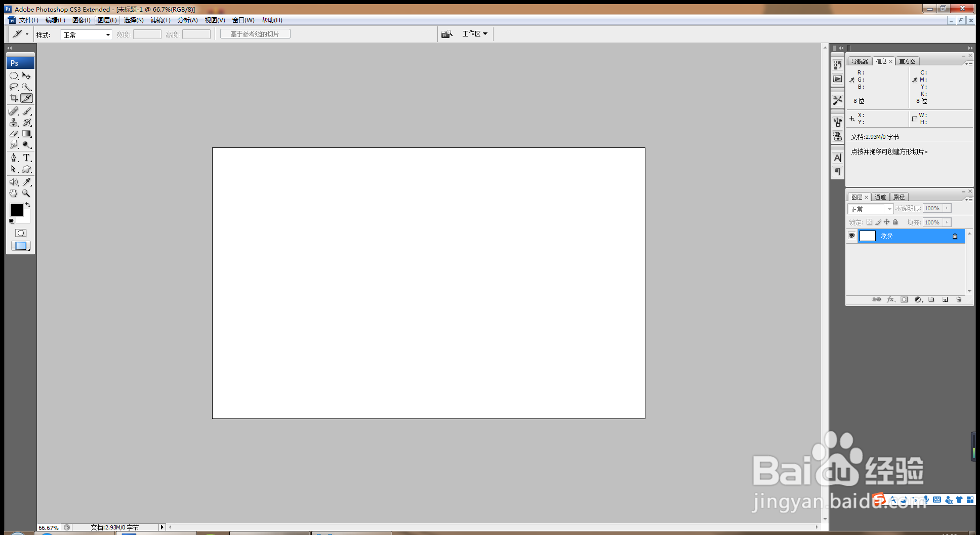This screenshot has width=980, height=535.
Task: Select the Move tool
Action: [x=27, y=75]
